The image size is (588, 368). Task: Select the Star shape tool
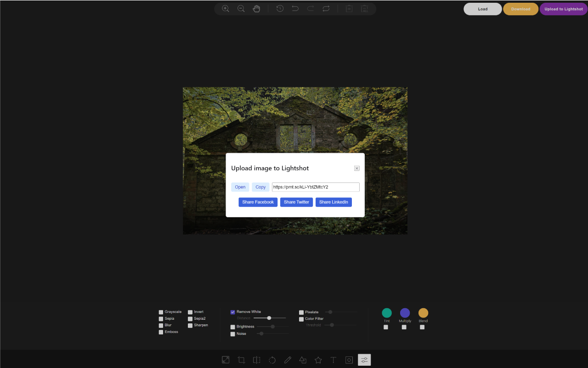pos(318,359)
